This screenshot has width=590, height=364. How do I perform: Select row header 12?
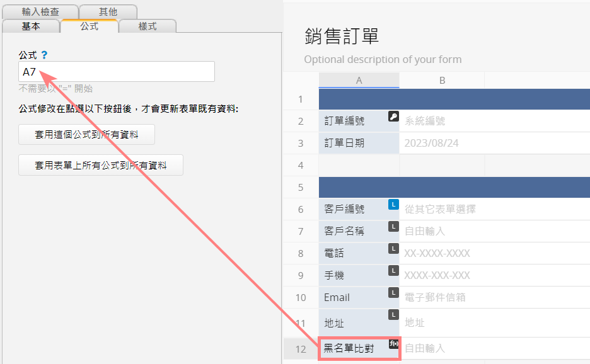[301, 349]
